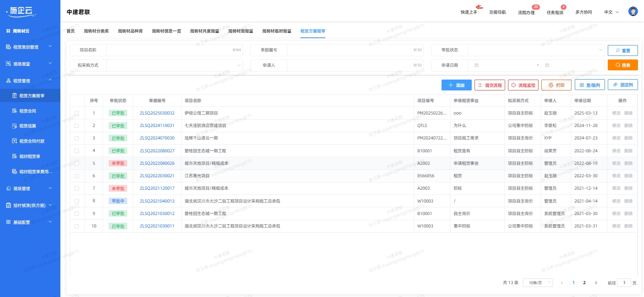The height and width of the screenshot is (297, 644).
Task: Open 功能导航 in the top bar
Action: tap(497, 12)
